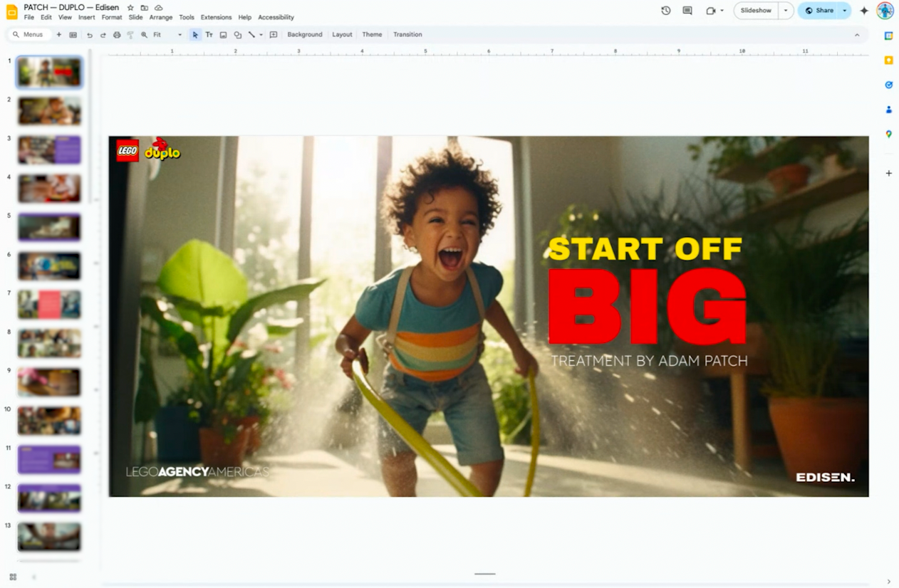Star the PATCH — DUPLO — Edisen document

pos(130,8)
